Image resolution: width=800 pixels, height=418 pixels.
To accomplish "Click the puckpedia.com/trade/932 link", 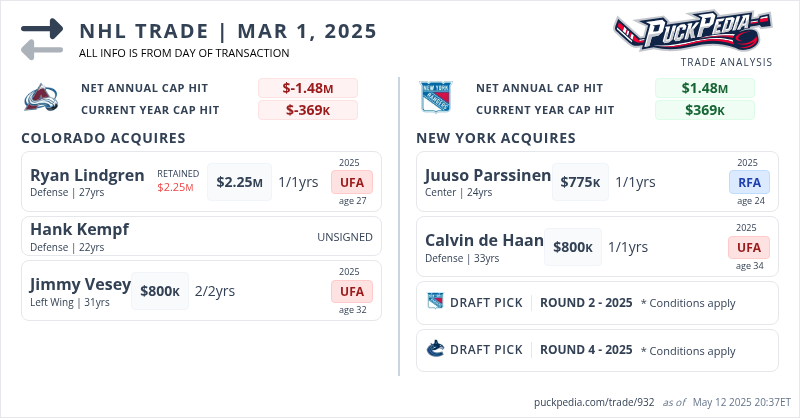I will (594, 402).
